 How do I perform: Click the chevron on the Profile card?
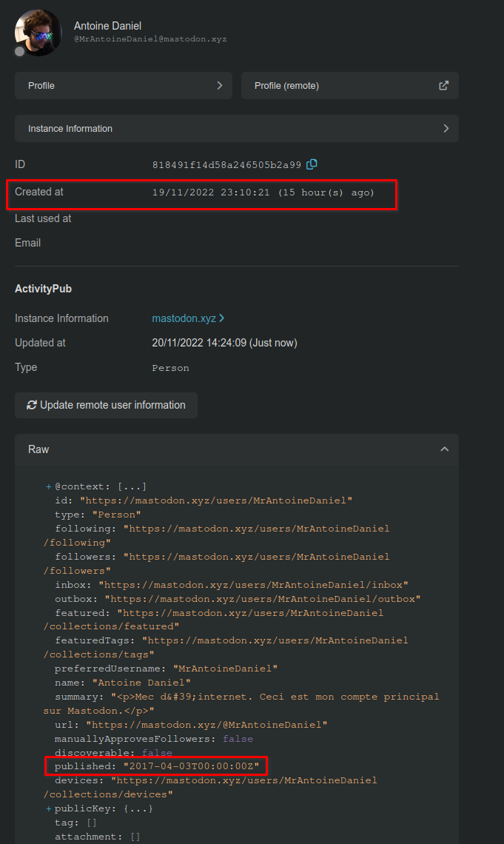(x=220, y=85)
